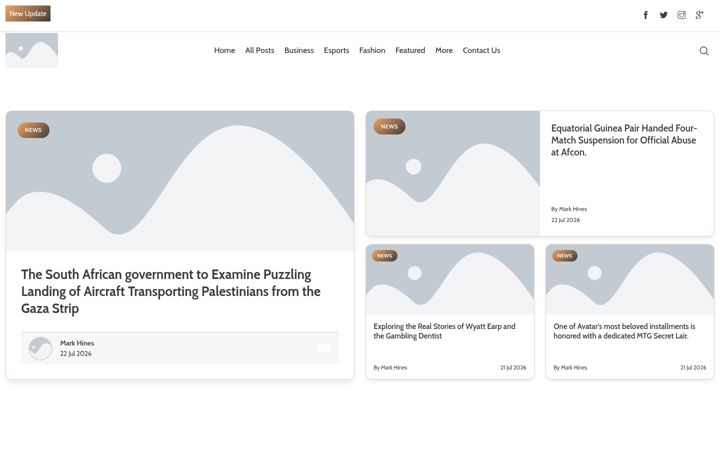Click By Mark Hines under Avatar article

(570, 368)
